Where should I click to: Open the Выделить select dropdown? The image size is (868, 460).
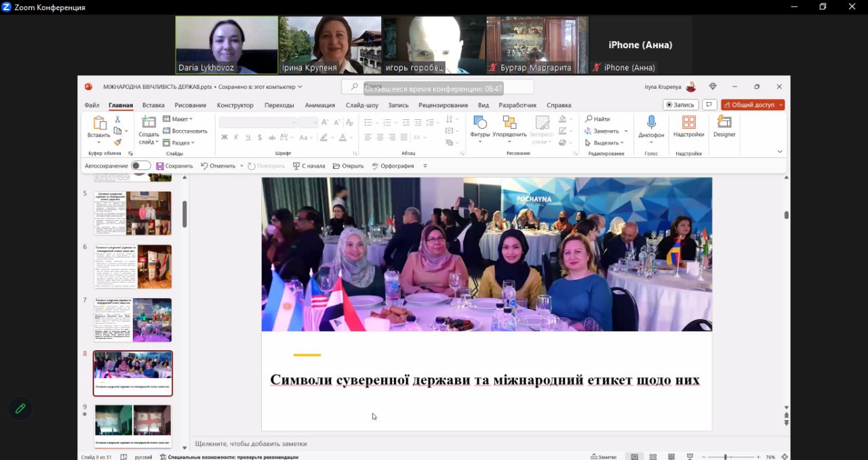point(604,143)
